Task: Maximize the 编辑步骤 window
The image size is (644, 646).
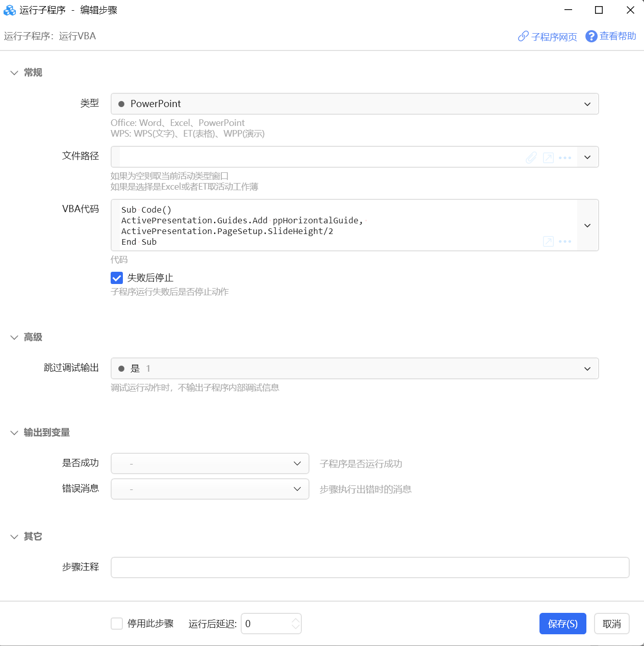Action: (x=599, y=10)
